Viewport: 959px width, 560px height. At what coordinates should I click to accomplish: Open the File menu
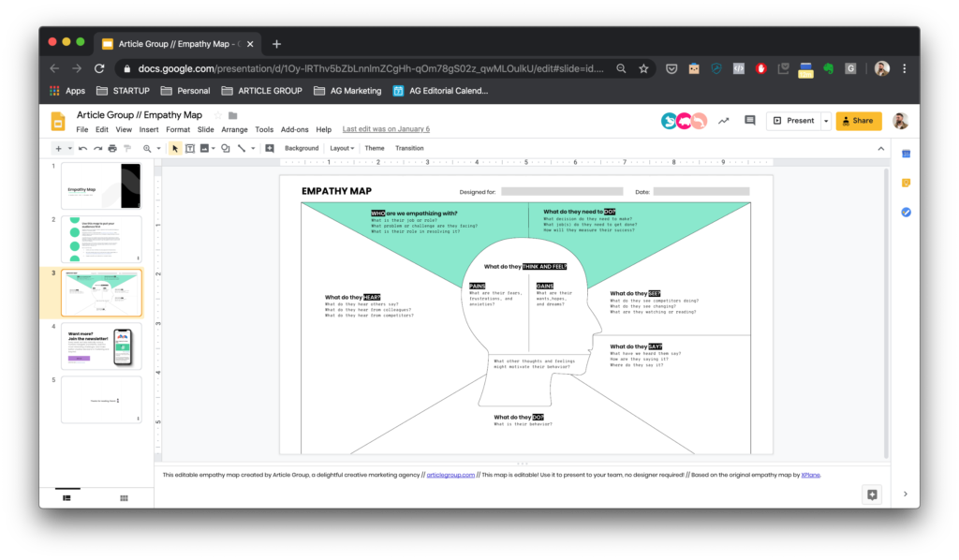point(82,129)
